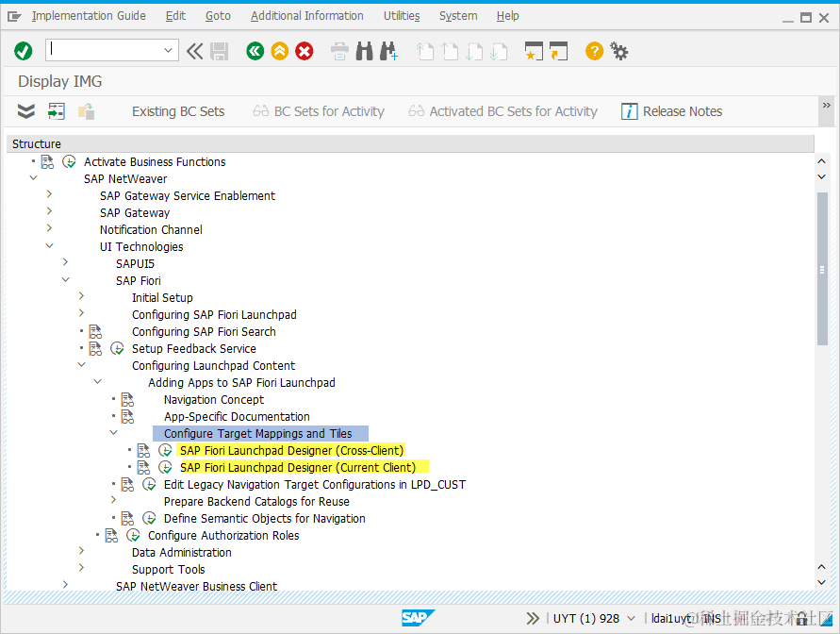Open the Implementation Guide menu
The height and width of the screenshot is (634, 840).
89,16
